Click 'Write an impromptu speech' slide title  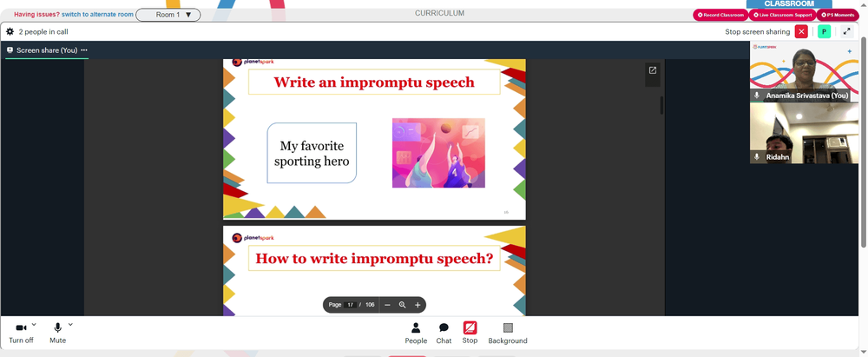pyautogui.click(x=374, y=82)
